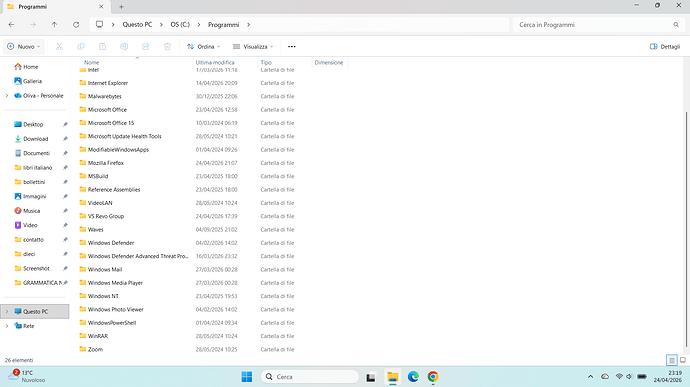Click the PC icon in address bar
Viewport: 690px width, 387px height.
tap(99, 25)
